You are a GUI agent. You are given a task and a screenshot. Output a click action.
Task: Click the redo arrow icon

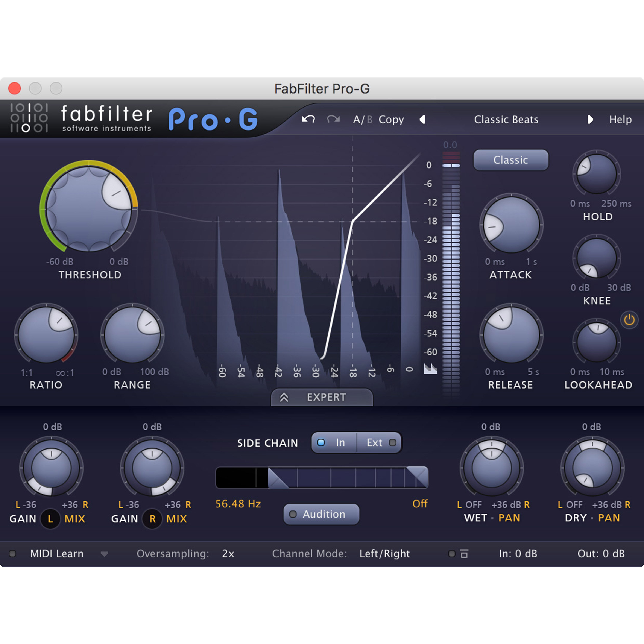coord(333,119)
